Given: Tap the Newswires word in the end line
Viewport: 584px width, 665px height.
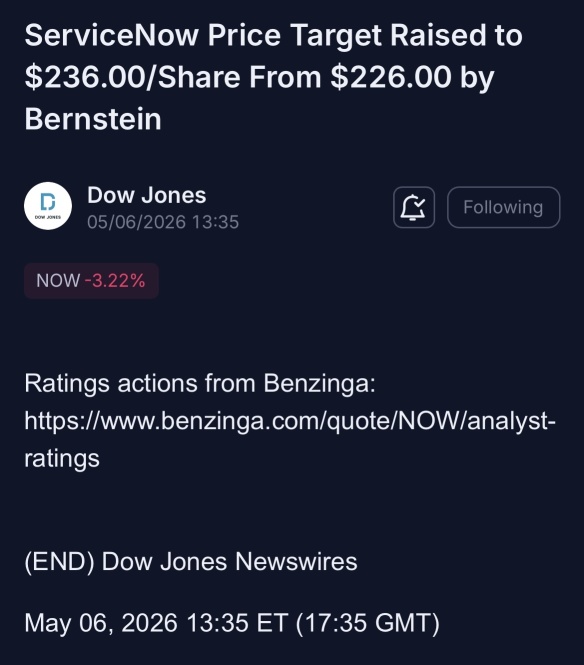Looking at the screenshot, I should 296,562.
